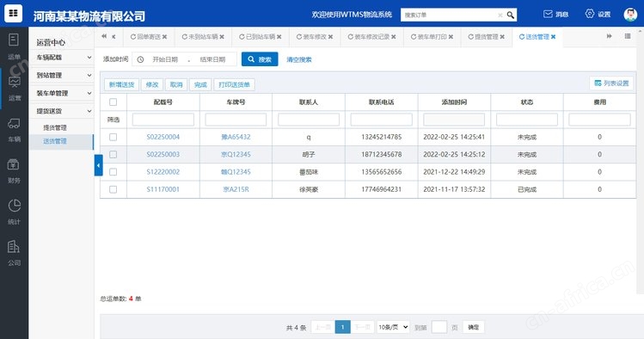This screenshot has height=339, width=644.
Task: Toggle the select-all header checkbox
Action: point(113,102)
